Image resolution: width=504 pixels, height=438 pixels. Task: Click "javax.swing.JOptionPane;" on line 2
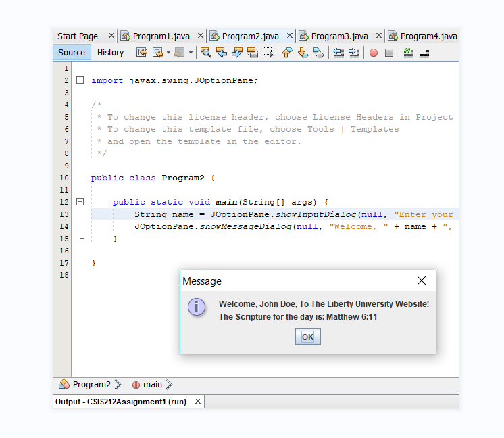[x=193, y=80]
